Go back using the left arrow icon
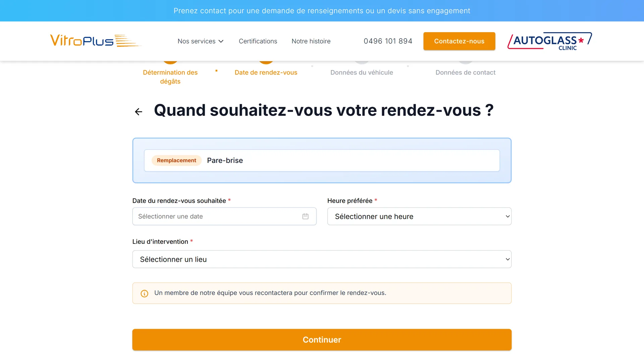The image size is (644, 362). (x=139, y=112)
